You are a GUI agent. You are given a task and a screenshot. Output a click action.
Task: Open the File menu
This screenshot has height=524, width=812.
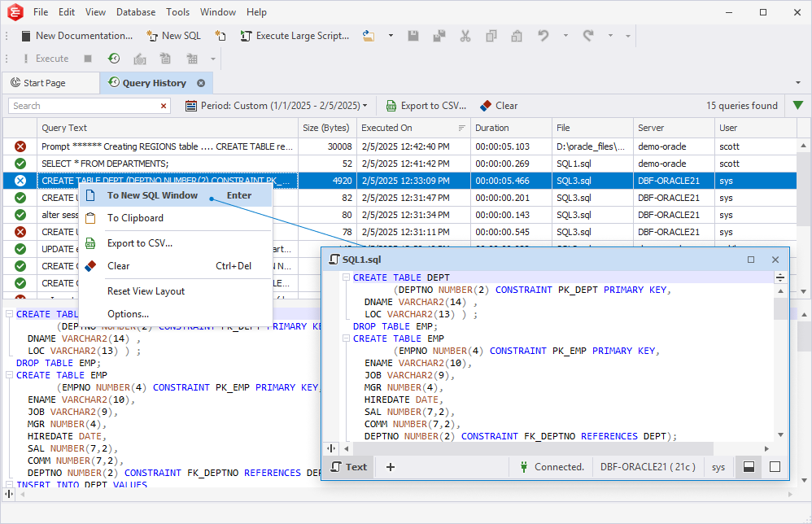click(41, 12)
